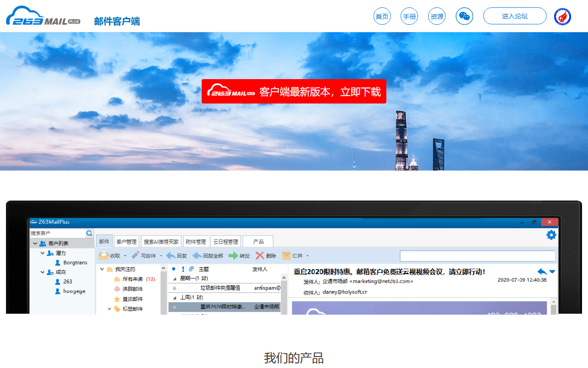The height and width of the screenshot is (368, 588).
Task: Open the 手册 manual circle button
Action: click(x=409, y=16)
